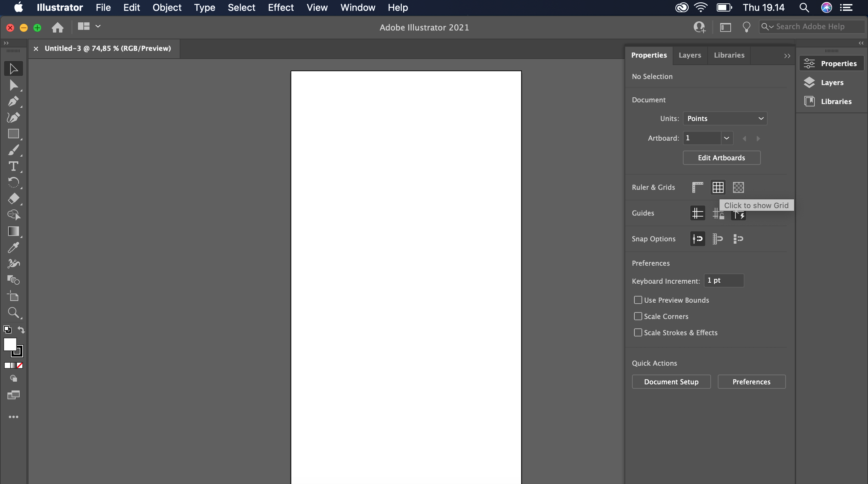Select the Pen tool

coord(14,101)
